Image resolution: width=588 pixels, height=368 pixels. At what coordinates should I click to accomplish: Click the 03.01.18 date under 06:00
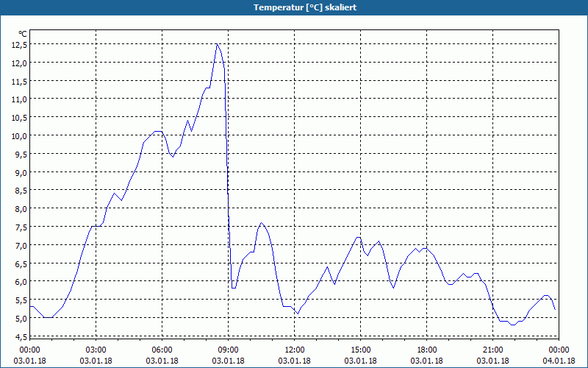pyautogui.click(x=162, y=361)
